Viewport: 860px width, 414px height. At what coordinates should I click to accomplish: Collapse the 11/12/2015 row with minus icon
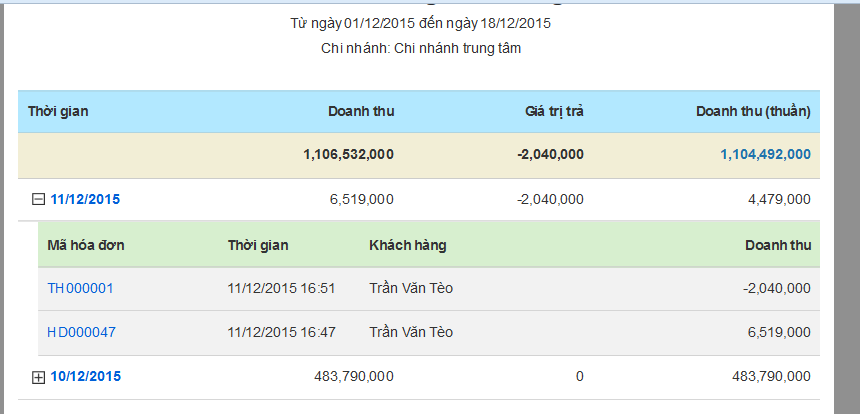[38, 200]
